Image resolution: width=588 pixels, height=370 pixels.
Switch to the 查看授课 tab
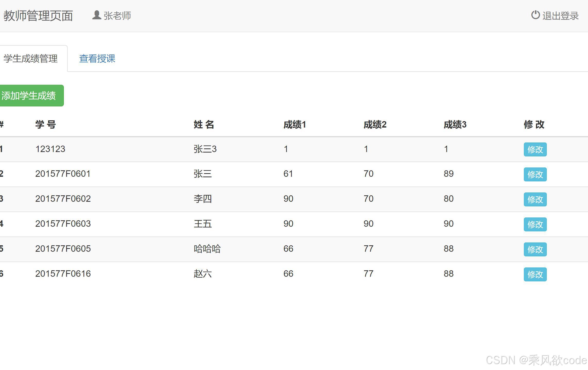[x=97, y=58]
